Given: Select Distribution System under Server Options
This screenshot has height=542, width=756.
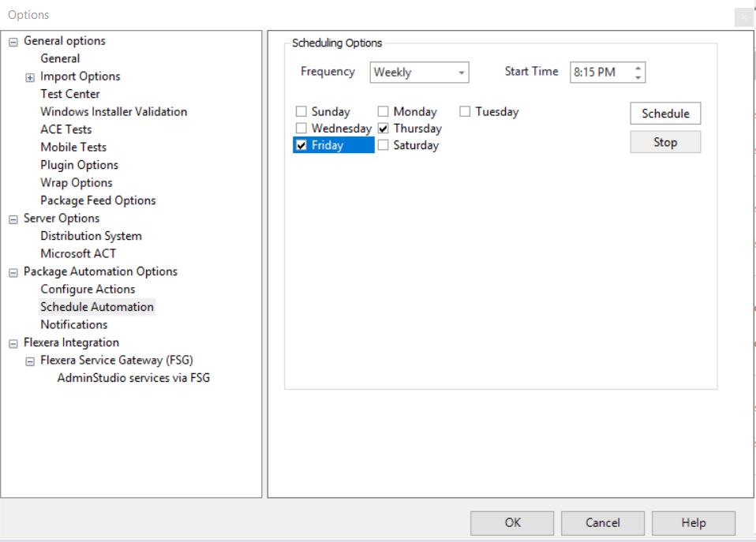Looking at the screenshot, I should [x=91, y=236].
